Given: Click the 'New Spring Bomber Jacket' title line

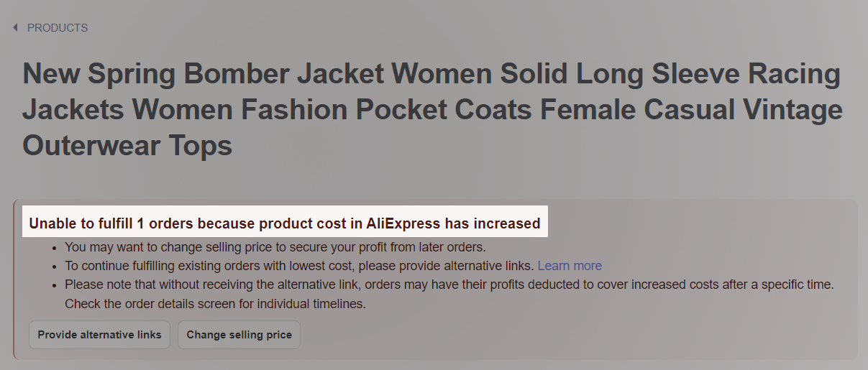Looking at the screenshot, I should tap(431, 74).
